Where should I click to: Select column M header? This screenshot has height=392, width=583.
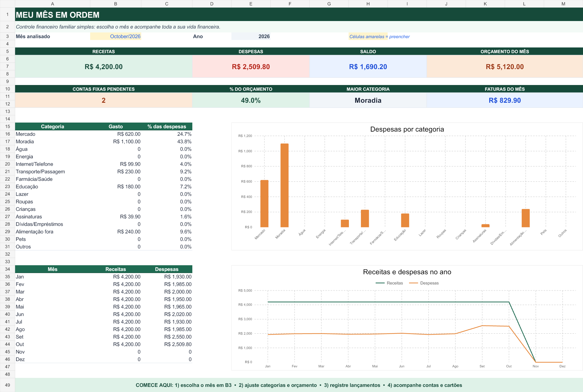tap(563, 4)
